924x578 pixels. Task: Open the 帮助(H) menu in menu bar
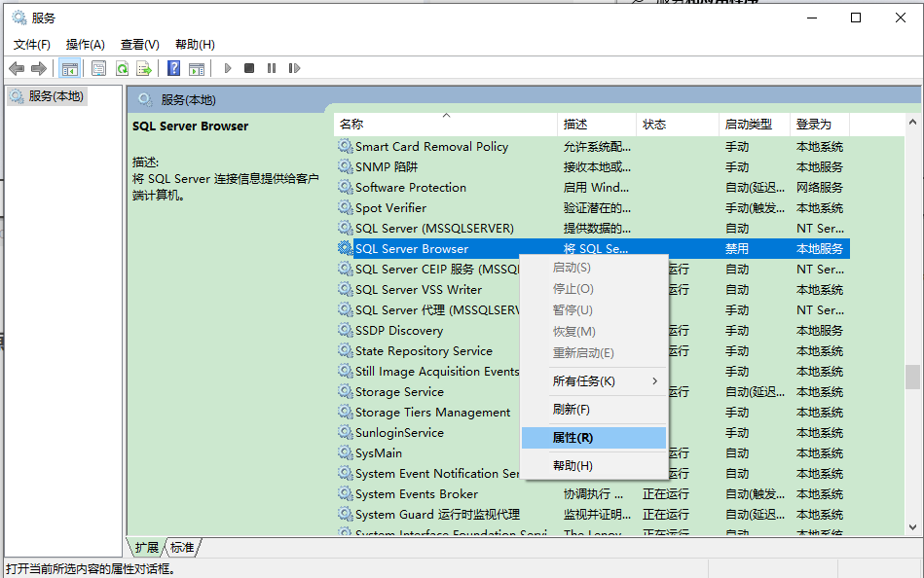[195, 44]
